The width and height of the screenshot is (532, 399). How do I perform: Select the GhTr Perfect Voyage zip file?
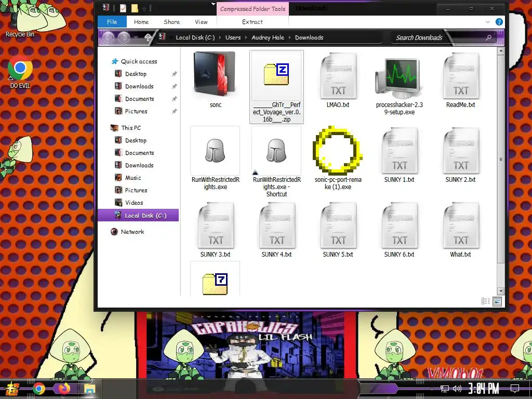click(x=276, y=87)
